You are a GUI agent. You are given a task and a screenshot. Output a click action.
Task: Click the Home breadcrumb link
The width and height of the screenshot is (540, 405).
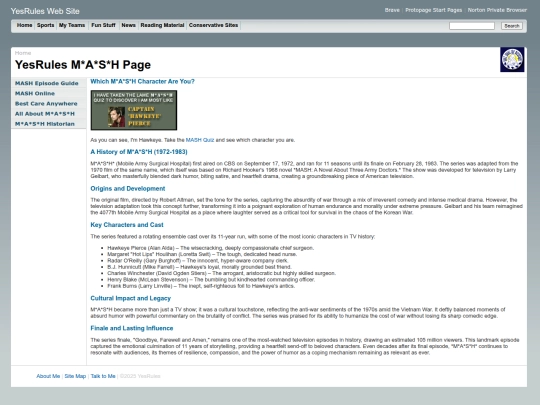click(23, 53)
